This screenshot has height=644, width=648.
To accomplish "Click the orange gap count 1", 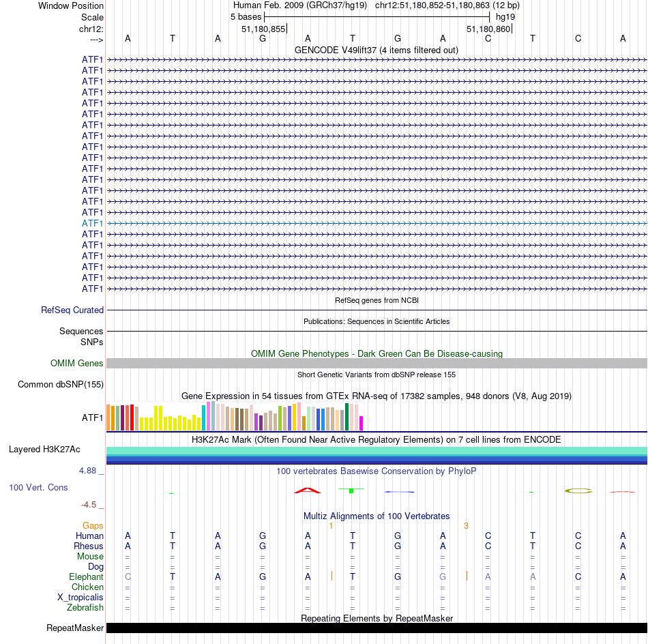I will pyautogui.click(x=331, y=526).
